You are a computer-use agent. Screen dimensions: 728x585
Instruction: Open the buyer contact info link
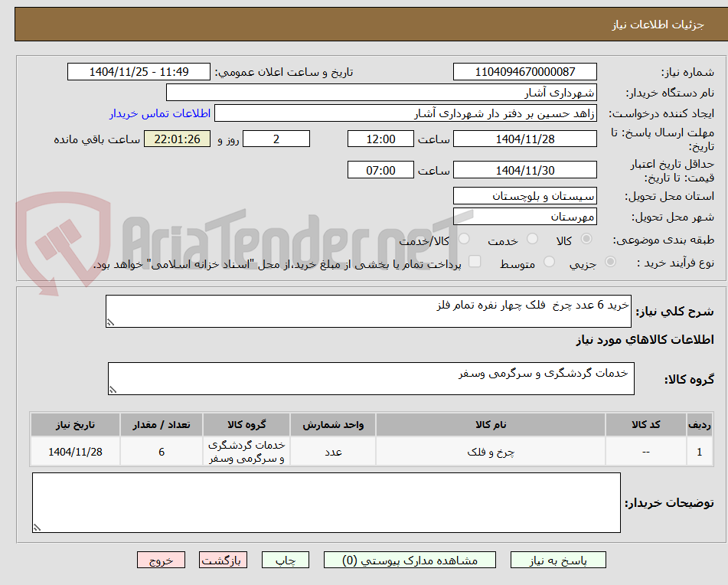coord(160,113)
